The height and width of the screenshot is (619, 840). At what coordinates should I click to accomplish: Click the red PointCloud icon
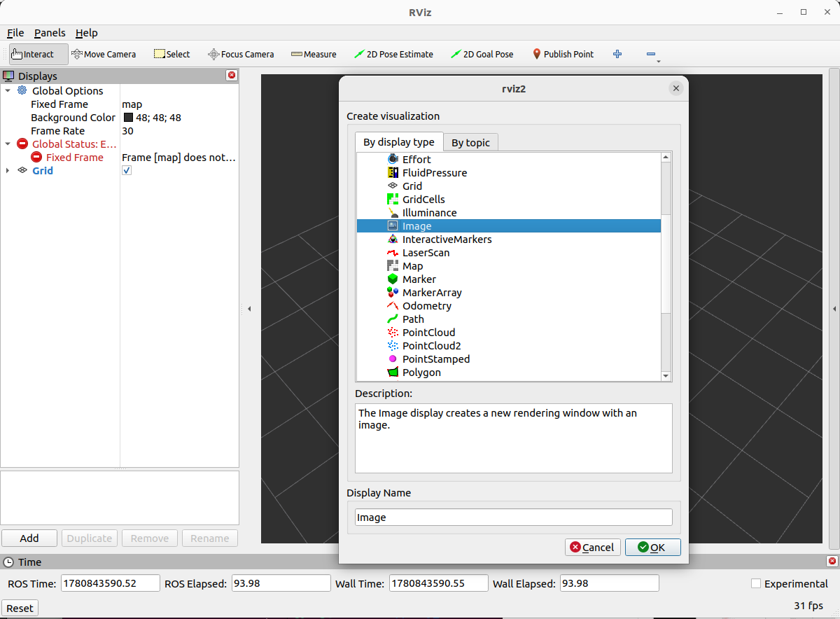click(393, 332)
